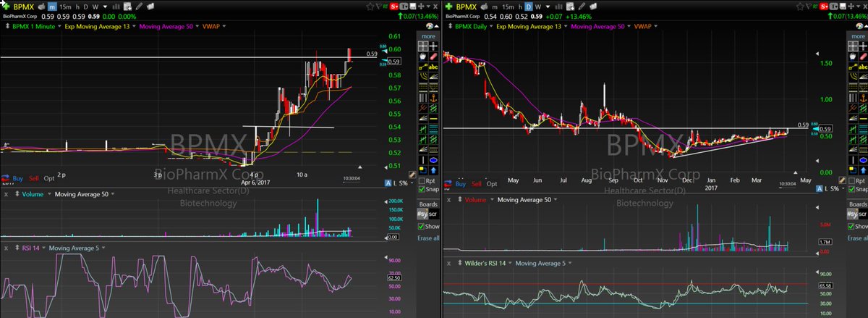Image resolution: width=868 pixels, height=318 pixels.
Task: Click Erase all on right chart
Action: (856, 238)
